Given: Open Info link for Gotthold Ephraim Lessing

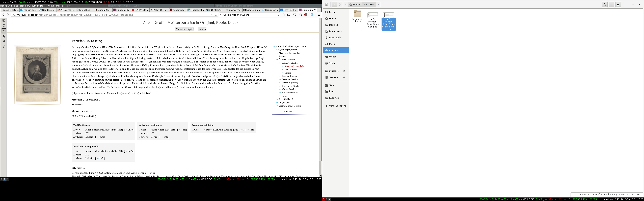Looking at the screenshot, I should click(x=252, y=130).
